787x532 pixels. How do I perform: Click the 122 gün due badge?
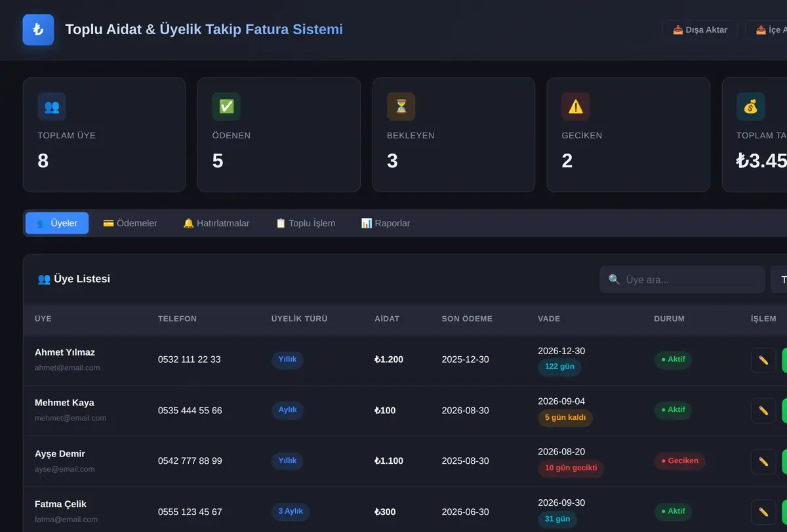pyautogui.click(x=559, y=367)
